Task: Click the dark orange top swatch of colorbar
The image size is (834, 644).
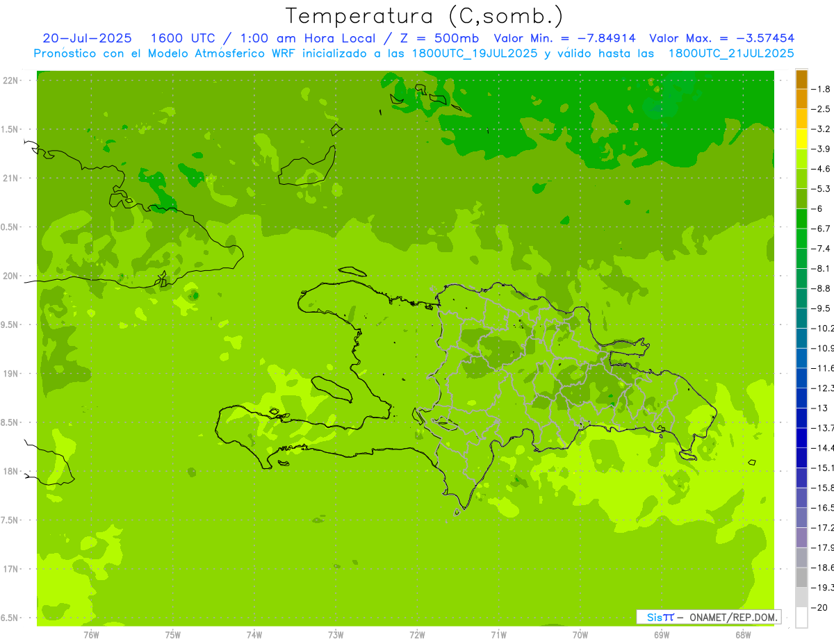Action: click(x=801, y=80)
